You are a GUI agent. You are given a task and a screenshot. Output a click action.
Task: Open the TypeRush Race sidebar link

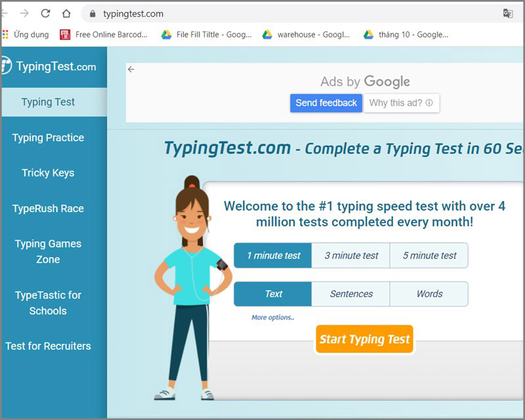coord(48,209)
